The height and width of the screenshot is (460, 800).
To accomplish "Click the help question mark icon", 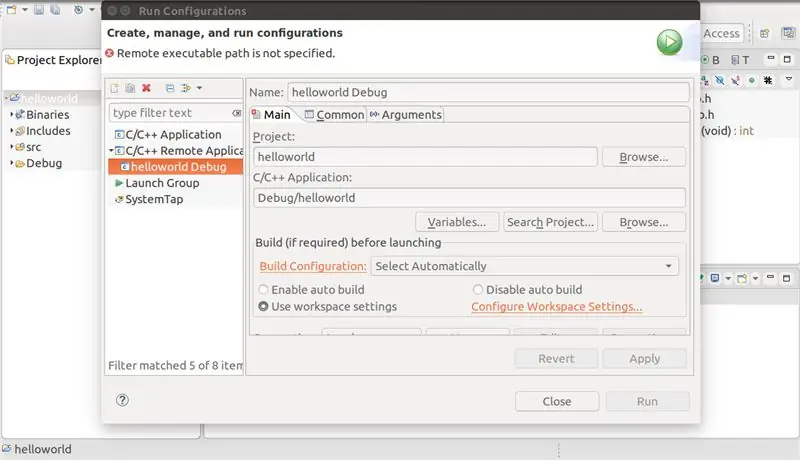I will 122,400.
